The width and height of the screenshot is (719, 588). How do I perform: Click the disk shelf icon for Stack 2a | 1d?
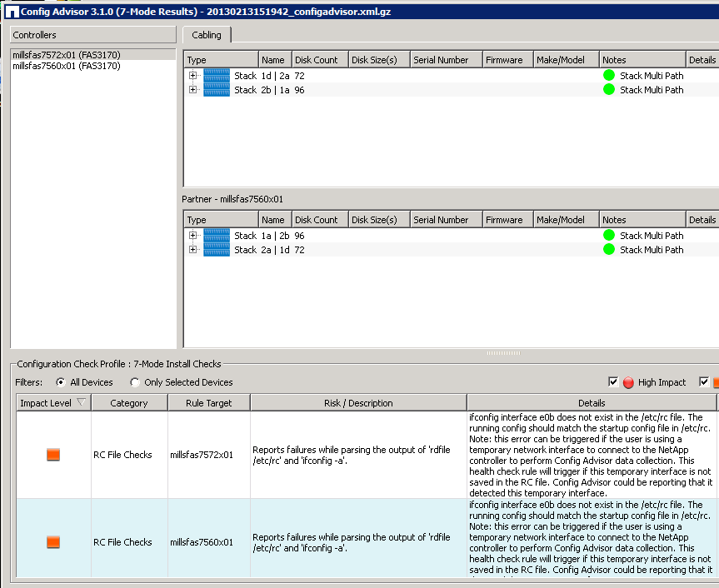[217, 250]
